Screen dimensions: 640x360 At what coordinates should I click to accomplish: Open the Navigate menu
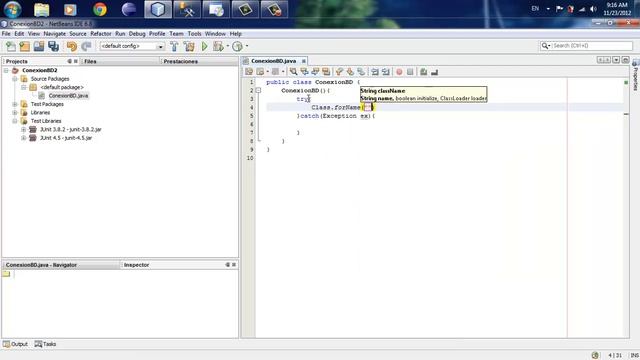(55, 34)
